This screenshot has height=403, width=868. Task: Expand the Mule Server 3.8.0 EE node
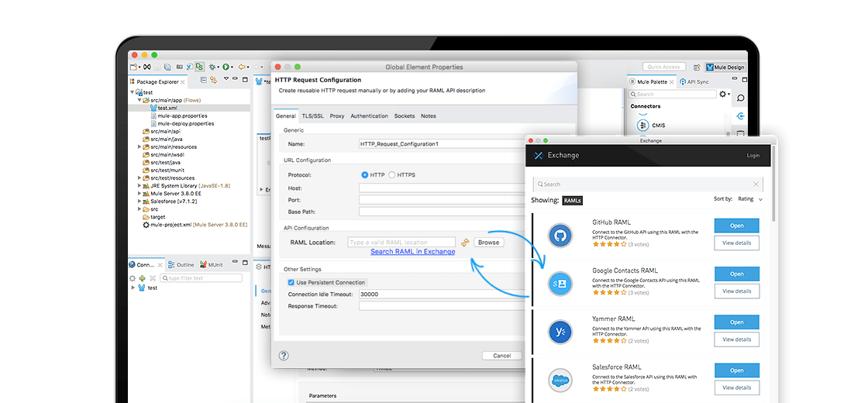[x=139, y=194]
